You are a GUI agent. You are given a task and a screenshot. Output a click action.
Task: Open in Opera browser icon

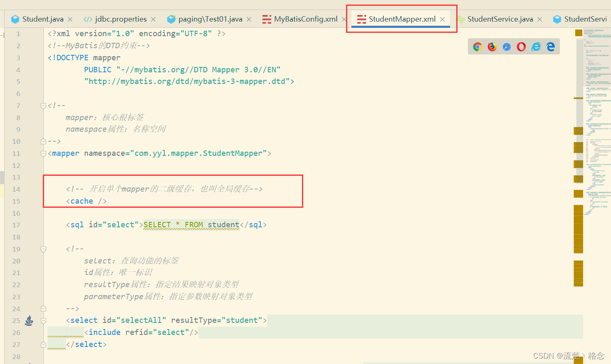coord(521,47)
